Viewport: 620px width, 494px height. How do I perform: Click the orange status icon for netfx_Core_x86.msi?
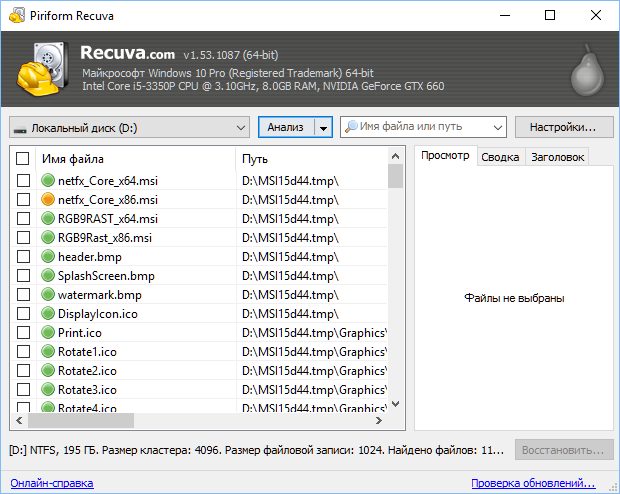(x=48, y=199)
